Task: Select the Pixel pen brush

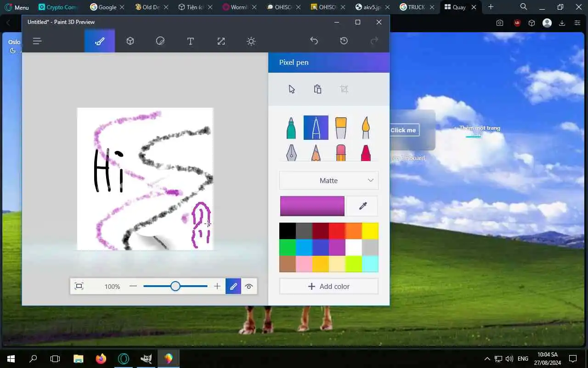Action: tap(316, 128)
